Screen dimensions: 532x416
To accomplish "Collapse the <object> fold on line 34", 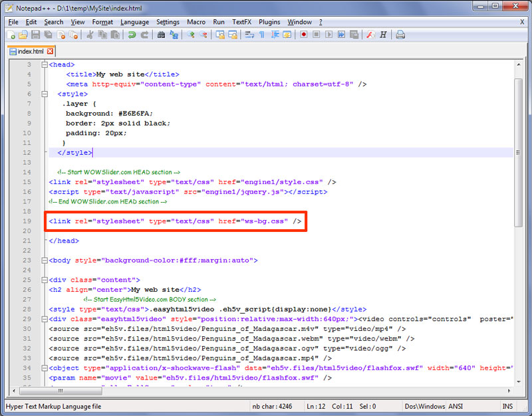I will point(44,368).
